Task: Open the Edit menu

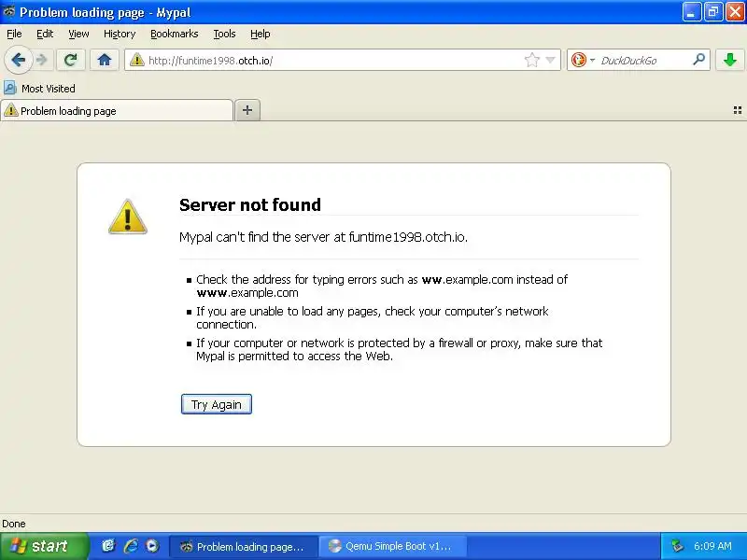Action: click(x=45, y=34)
